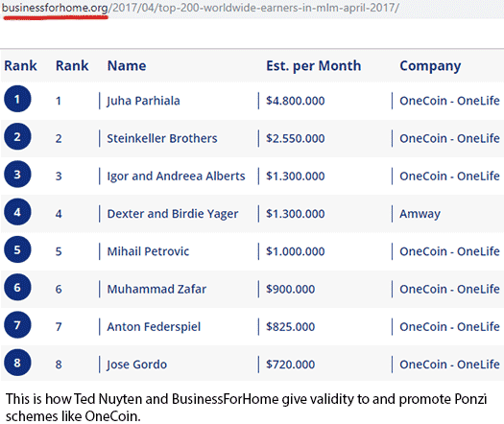
Task: Click the Amway company link
Action: [x=420, y=214]
